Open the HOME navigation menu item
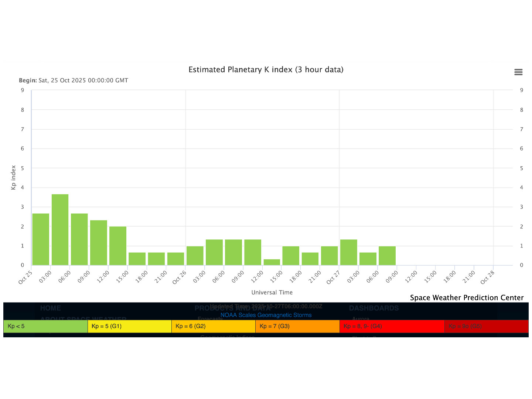Image resolution: width=532 pixels, height=399 pixels. pos(50,308)
